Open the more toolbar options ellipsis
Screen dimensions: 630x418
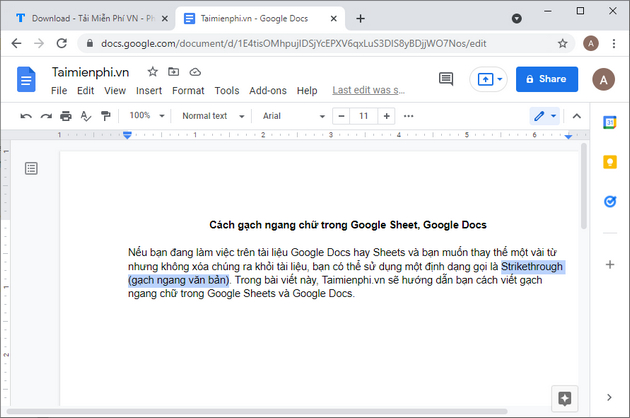pyautogui.click(x=409, y=116)
